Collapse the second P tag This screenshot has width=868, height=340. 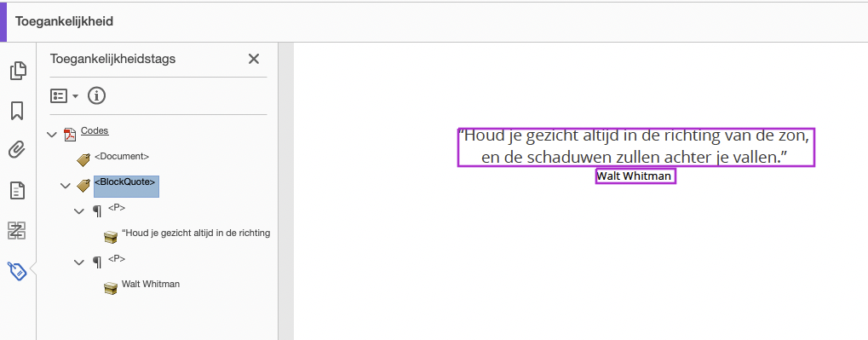tap(79, 262)
